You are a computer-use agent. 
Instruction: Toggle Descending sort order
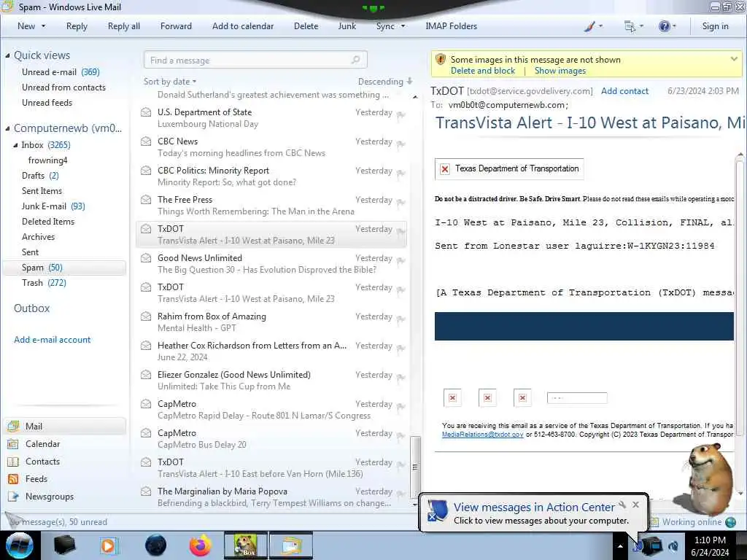coord(385,82)
